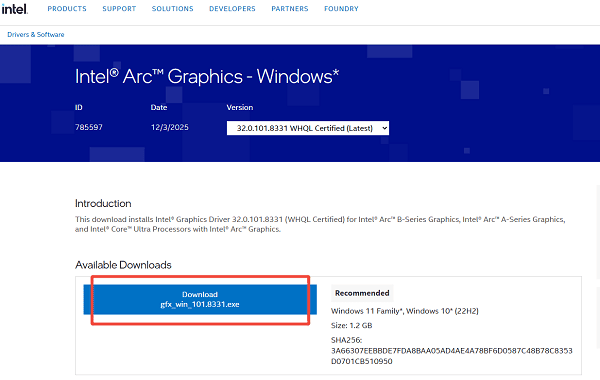
Task: Open the Solutions menu
Action: pos(173,8)
